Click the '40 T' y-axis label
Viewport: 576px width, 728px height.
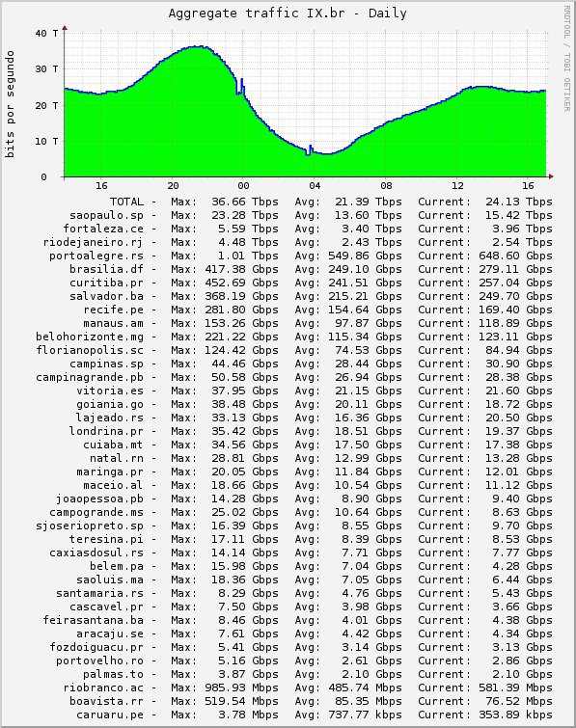pos(46,34)
